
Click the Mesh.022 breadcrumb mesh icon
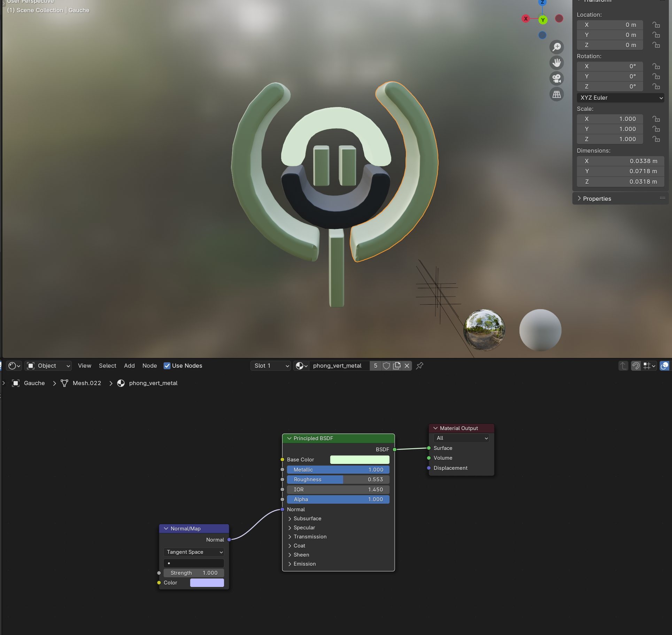click(64, 383)
